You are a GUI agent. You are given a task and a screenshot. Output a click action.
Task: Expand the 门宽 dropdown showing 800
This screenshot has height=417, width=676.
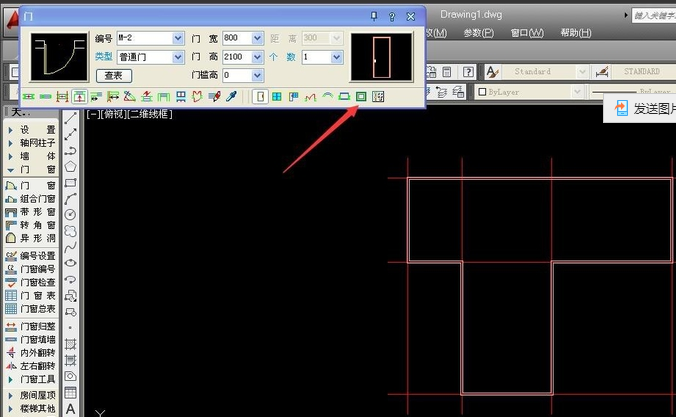pyautogui.click(x=257, y=38)
